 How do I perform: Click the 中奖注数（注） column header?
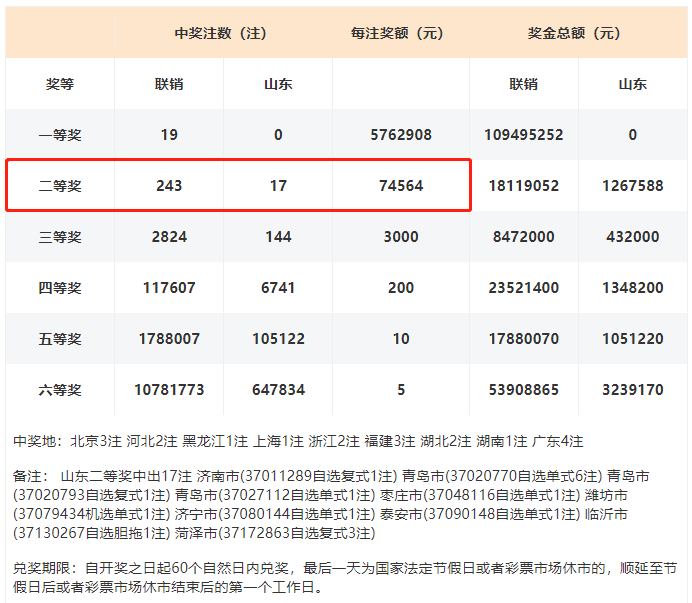(x=220, y=33)
